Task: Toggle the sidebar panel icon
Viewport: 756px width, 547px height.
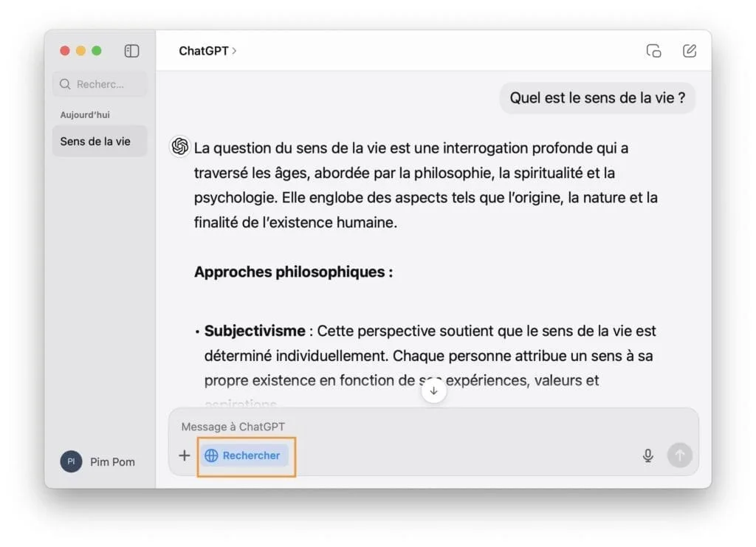Action: tap(131, 51)
